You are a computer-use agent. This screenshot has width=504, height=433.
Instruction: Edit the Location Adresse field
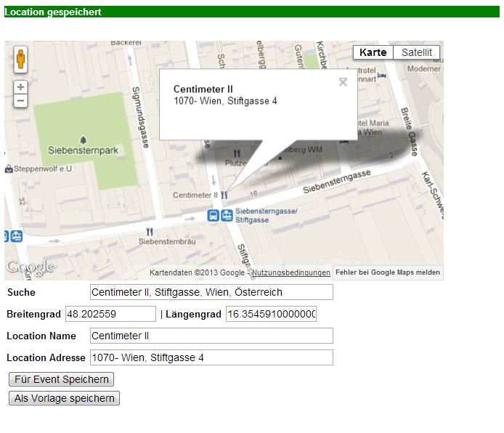click(x=211, y=357)
